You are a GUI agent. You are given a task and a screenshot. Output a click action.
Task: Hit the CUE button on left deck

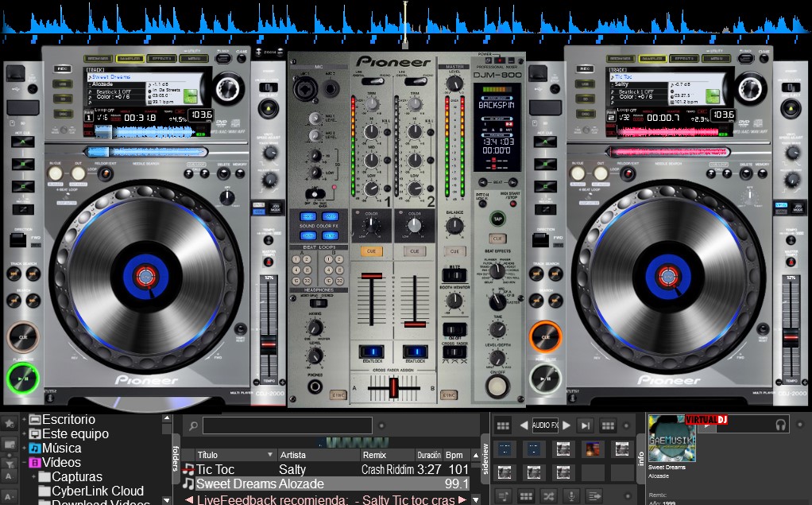[23, 337]
